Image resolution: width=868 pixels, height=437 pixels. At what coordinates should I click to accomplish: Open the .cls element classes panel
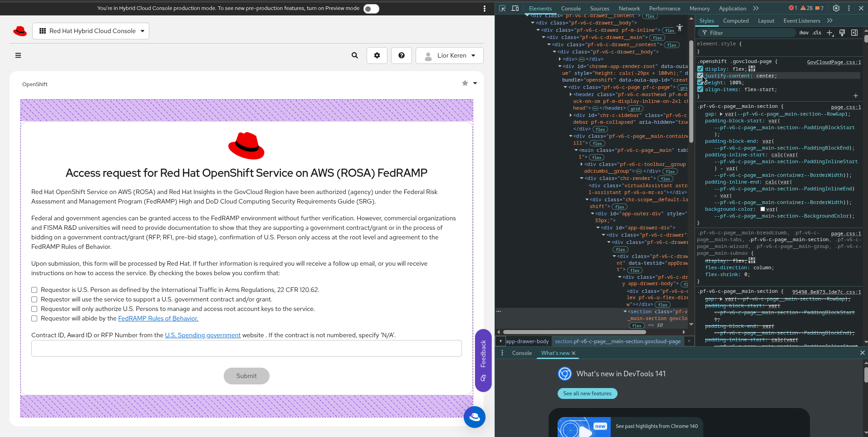817,33
